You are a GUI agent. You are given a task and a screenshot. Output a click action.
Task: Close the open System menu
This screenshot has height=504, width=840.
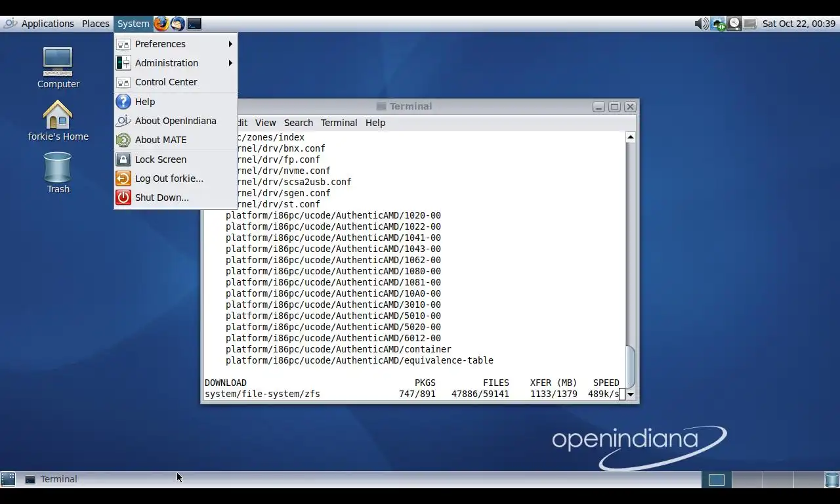(133, 24)
